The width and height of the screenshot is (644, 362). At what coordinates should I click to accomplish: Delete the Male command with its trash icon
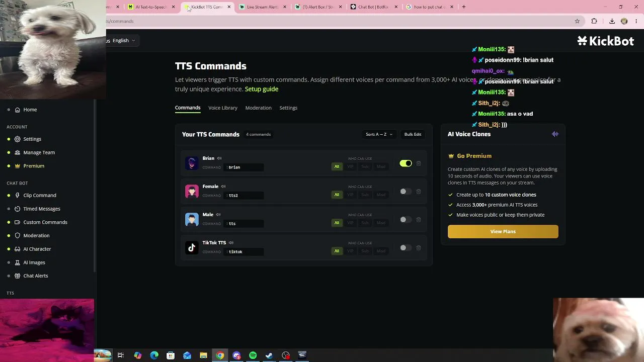[419, 220]
